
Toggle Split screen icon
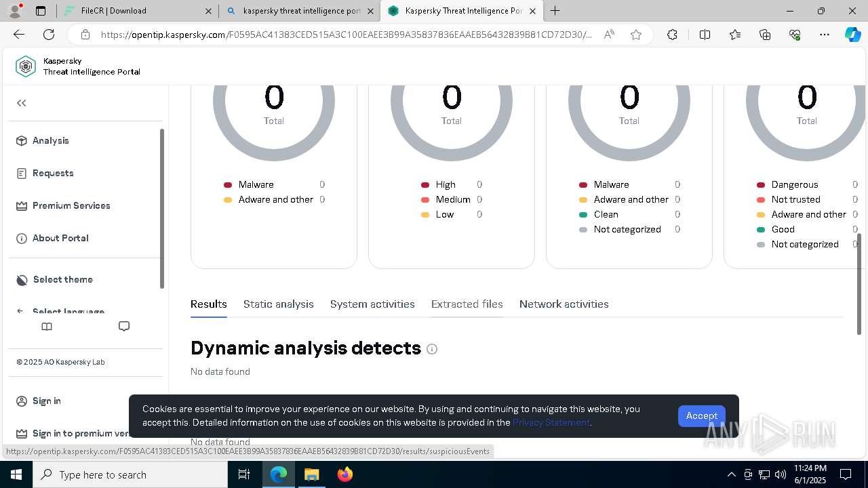tap(705, 35)
